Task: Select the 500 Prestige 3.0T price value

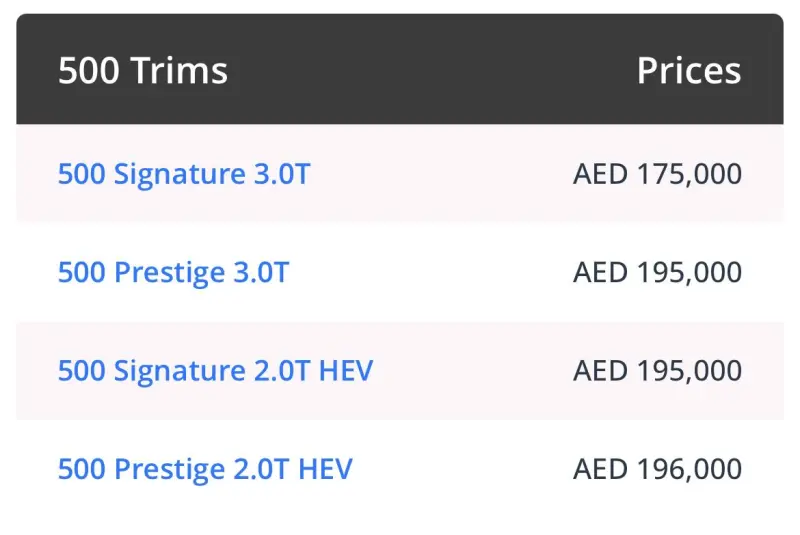Action: 657,272
